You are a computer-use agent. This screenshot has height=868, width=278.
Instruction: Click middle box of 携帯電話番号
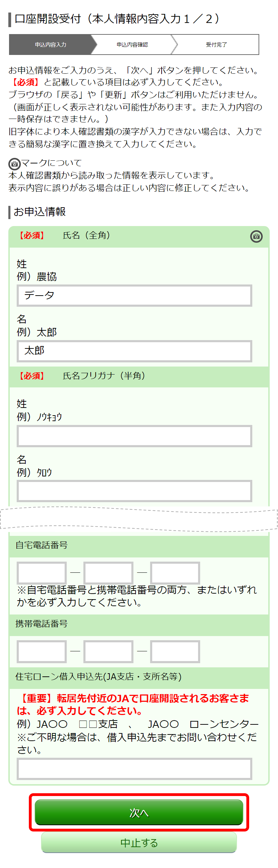click(108, 651)
